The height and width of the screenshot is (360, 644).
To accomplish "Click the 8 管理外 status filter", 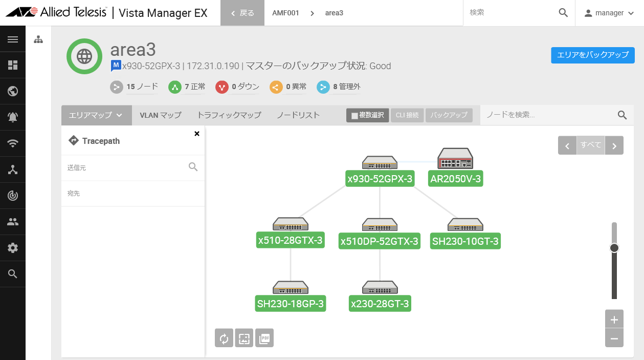I will click(339, 87).
